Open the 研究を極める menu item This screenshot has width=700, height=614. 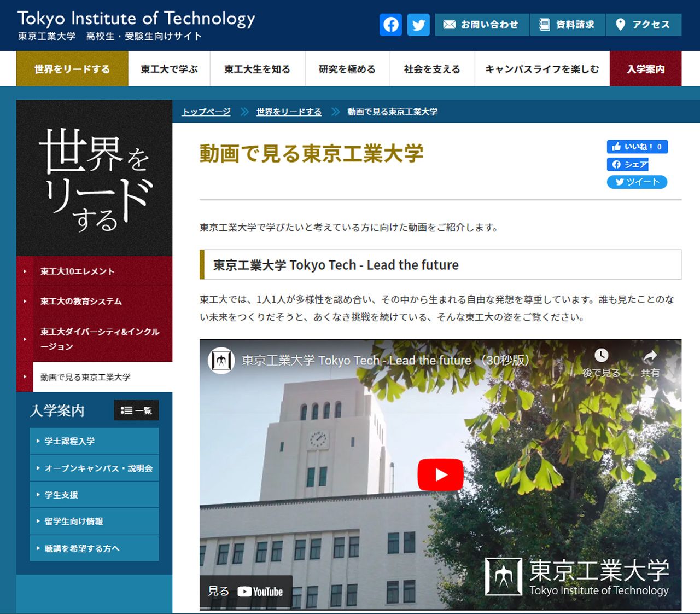347,69
